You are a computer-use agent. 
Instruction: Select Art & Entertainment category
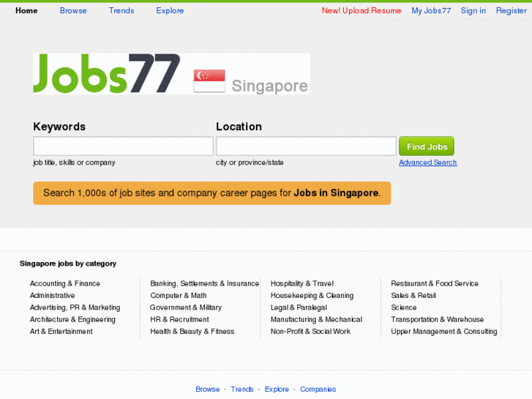(x=61, y=331)
